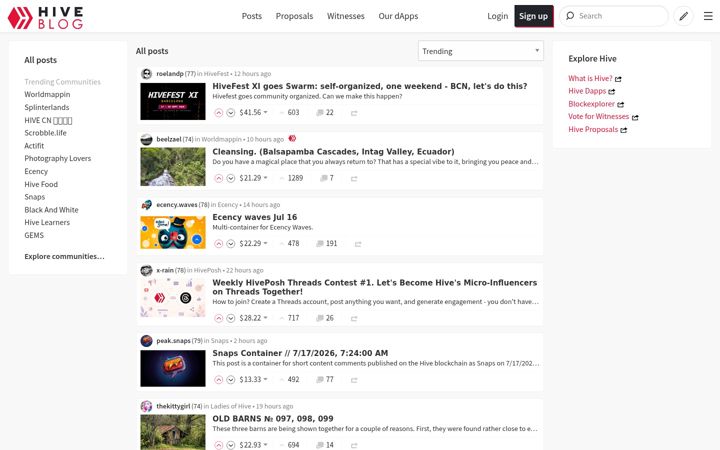Viewport: 720px width, 450px height.
Task: Downvote the Ecency waves Jul 16 post
Action: 231,243
